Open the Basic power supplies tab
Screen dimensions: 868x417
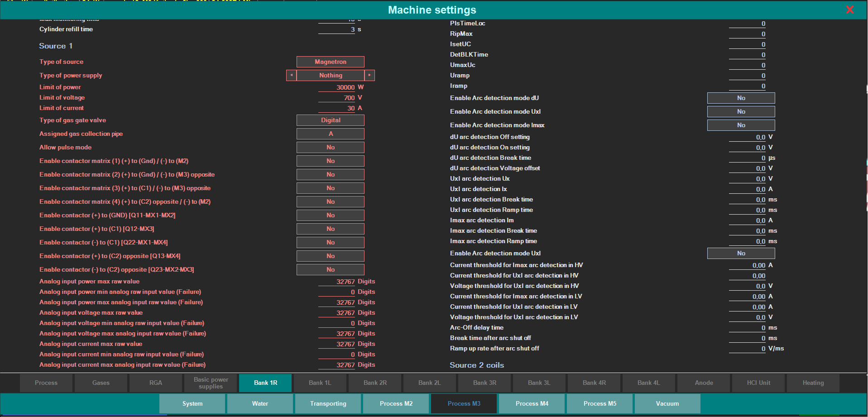pos(211,383)
